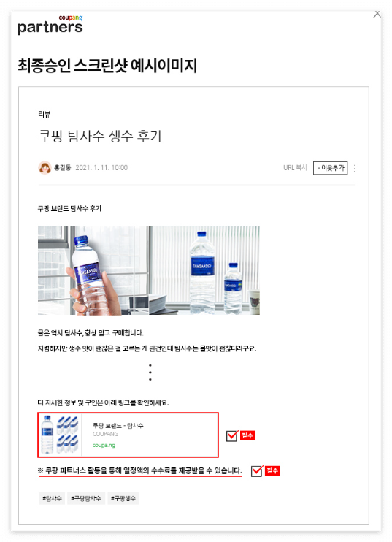Click the product thumbnail in link card
Image resolution: width=392 pixels, height=542 pixels.
click(x=60, y=435)
